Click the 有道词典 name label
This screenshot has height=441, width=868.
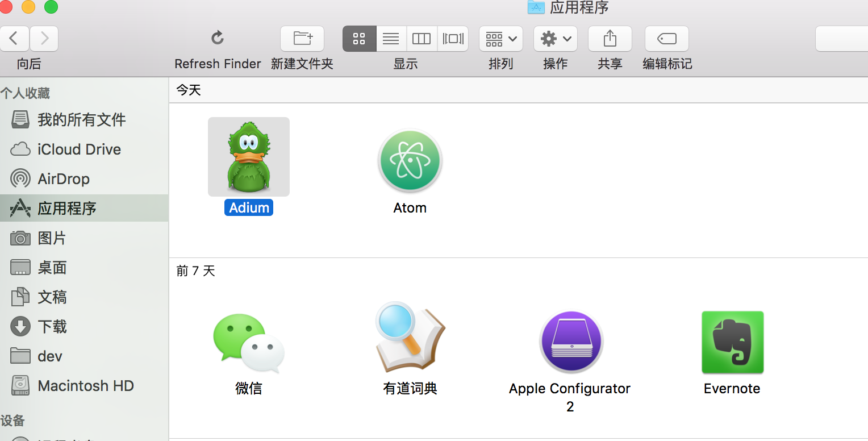410,389
